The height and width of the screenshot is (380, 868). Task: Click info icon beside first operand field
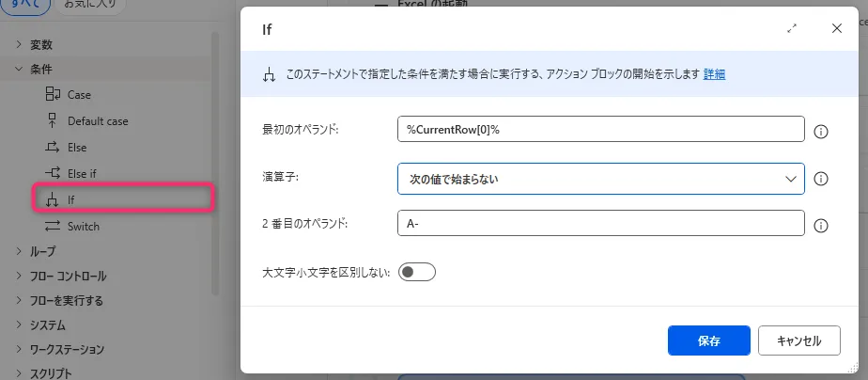point(820,130)
